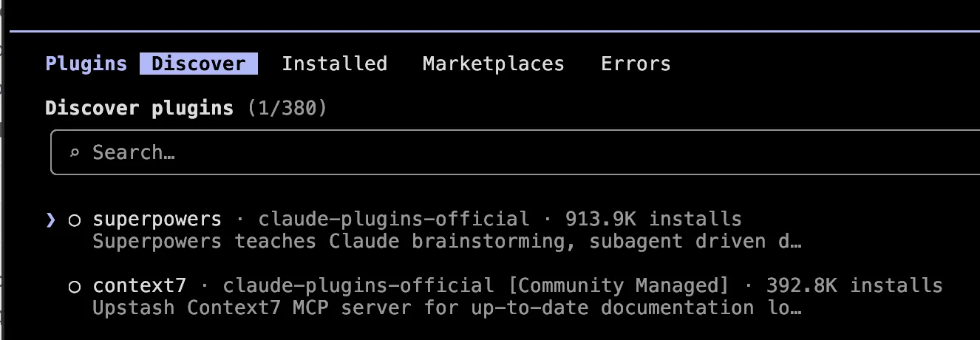Toggle the superpowers plugin circle
Image resolution: width=980 pixels, height=340 pixels.
click(x=74, y=220)
